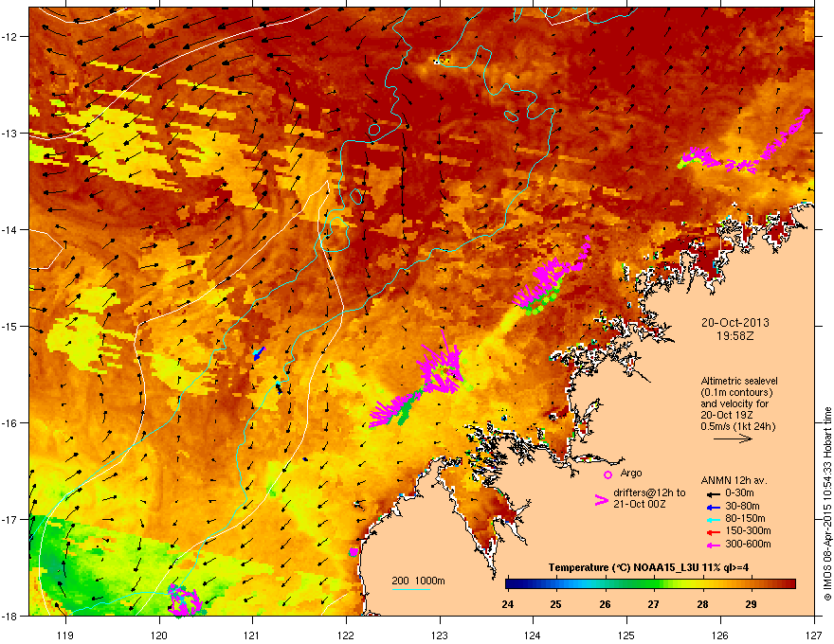Click the 'Altimetric sealevel' legend text
The height and width of the screenshot is (644, 834).
pos(739,381)
